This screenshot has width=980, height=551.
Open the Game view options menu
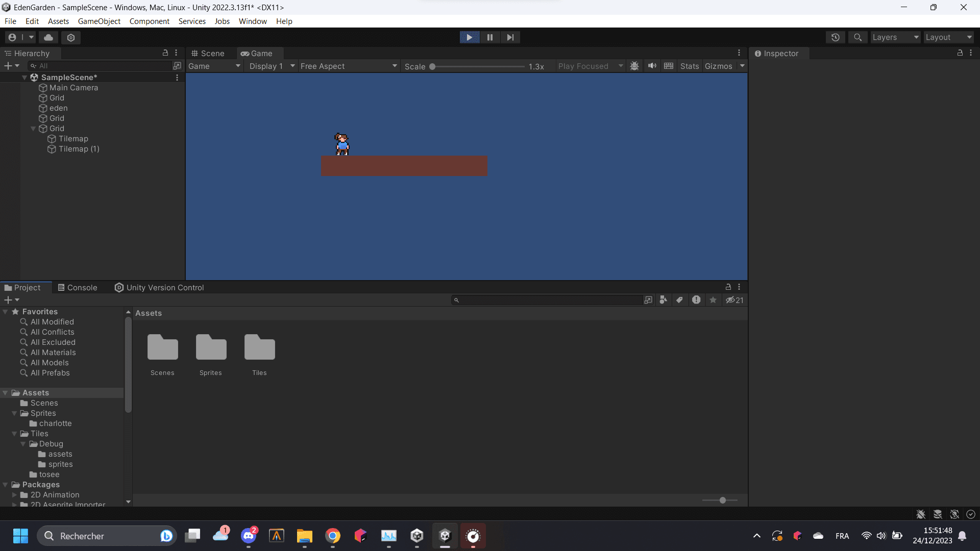point(739,53)
